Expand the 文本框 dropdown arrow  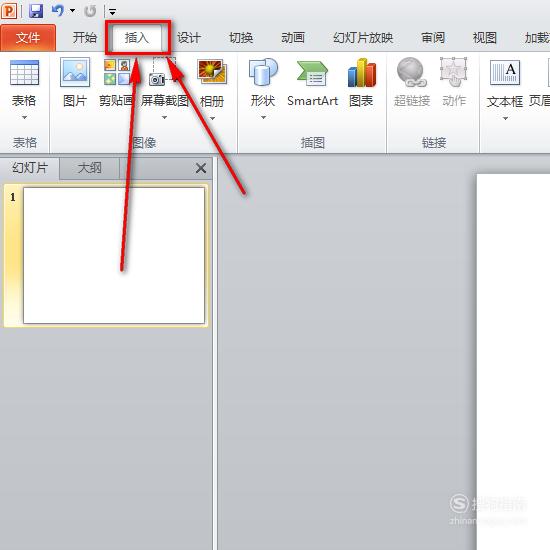(505, 119)
